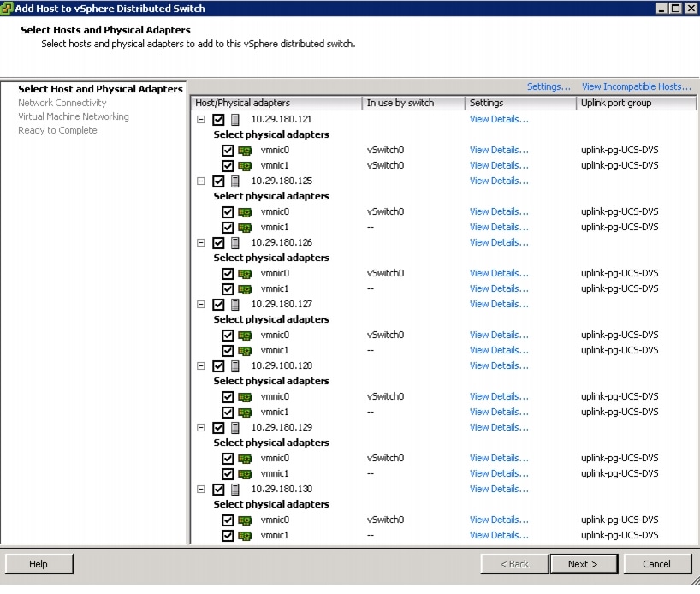Collapse host 10.29.180.127 tree node

pyautogui.click(x=201, y=304)
